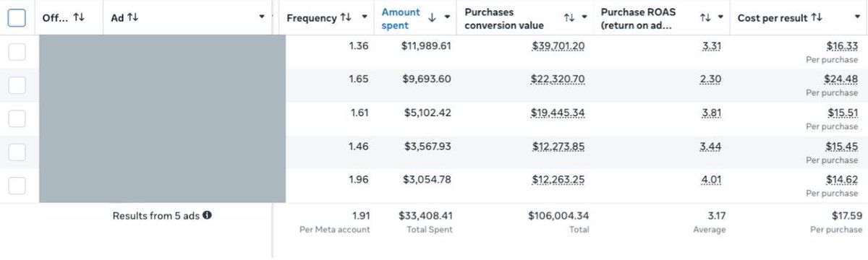Image resolution: width=868 pixels, height=260 pixels.
Task: Tick the select-all checkbox in the header
Action: point(17,17)
